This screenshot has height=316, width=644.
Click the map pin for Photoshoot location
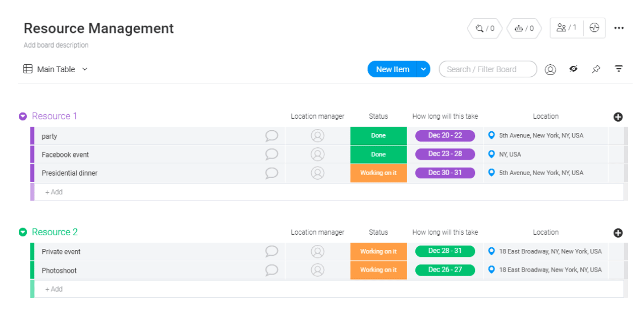click(491, 269)
